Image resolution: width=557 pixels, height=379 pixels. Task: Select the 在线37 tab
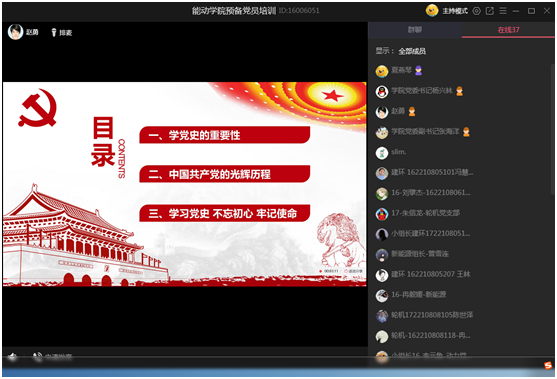pos(508,30)
